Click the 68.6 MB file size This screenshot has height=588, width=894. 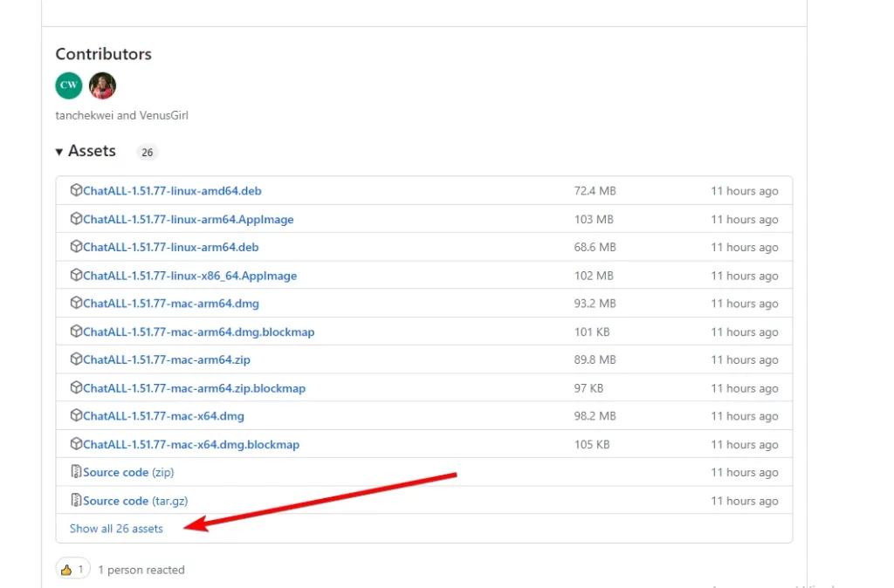(595, 247)
